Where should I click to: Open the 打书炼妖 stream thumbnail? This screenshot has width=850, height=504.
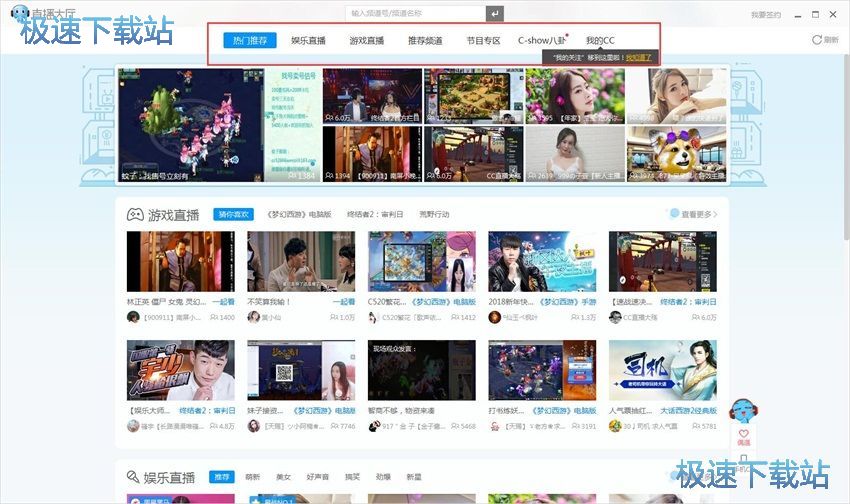542,371
